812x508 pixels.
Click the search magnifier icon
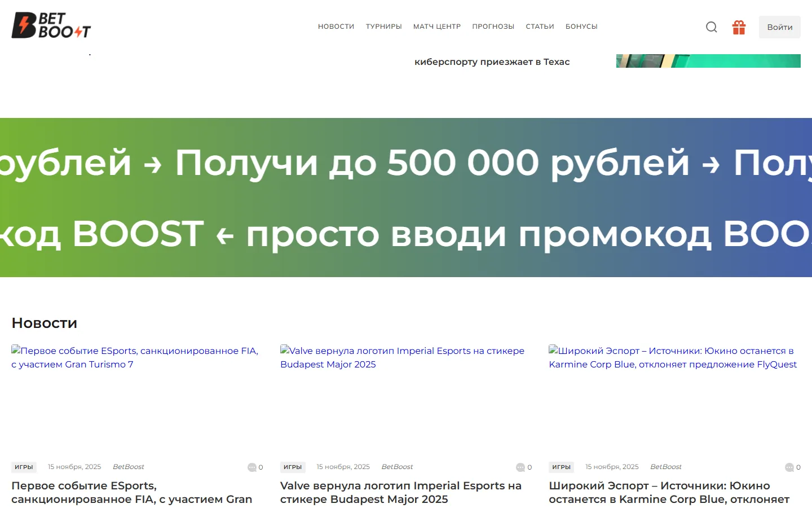pyautogui.click(x=712, y=27)
